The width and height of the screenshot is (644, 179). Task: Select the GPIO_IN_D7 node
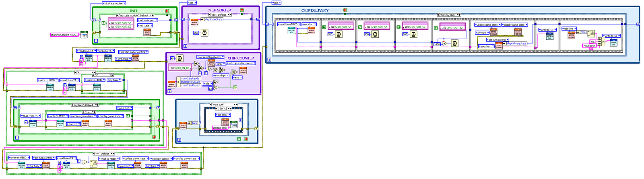tap(180, 67)
